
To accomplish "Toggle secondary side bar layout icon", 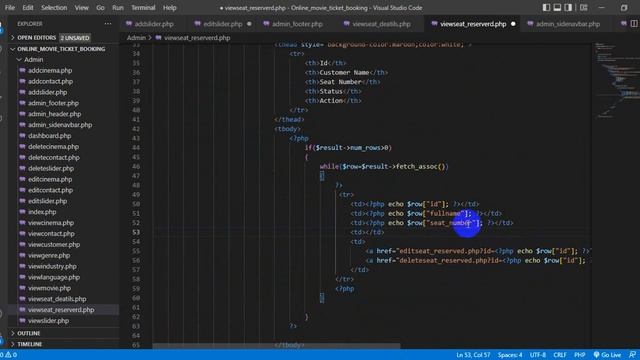I will (x=568, y=7).
